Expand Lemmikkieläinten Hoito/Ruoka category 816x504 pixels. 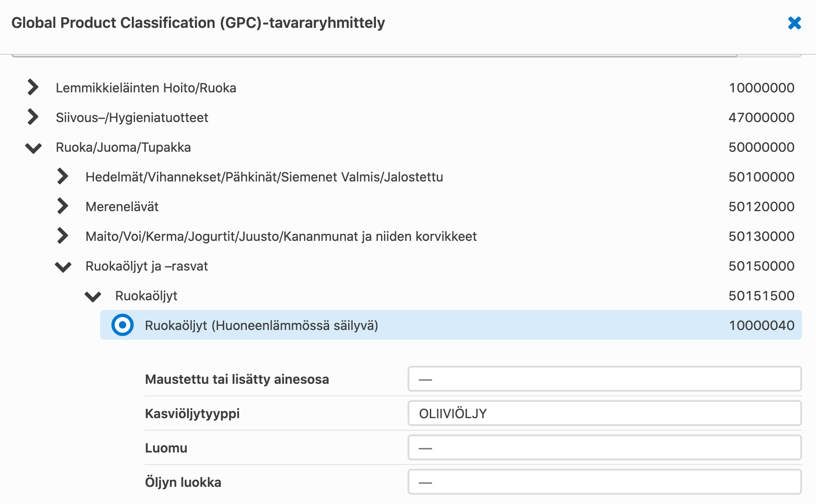coord(33,87)
